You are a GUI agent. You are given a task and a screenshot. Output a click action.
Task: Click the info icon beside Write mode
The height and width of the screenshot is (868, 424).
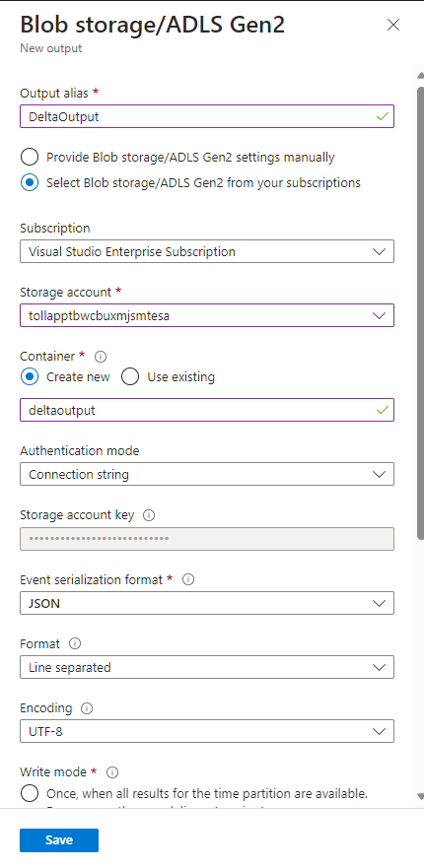(112, 772)
